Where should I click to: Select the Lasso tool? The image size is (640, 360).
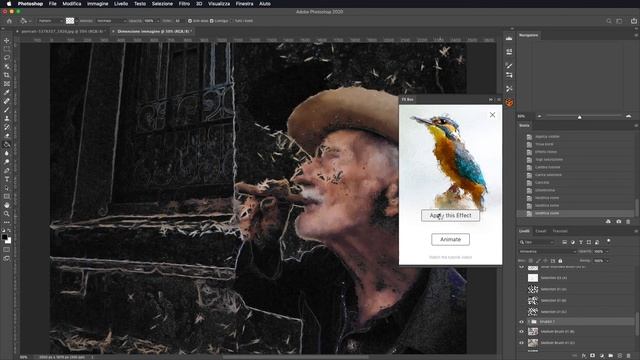point(7,58)
